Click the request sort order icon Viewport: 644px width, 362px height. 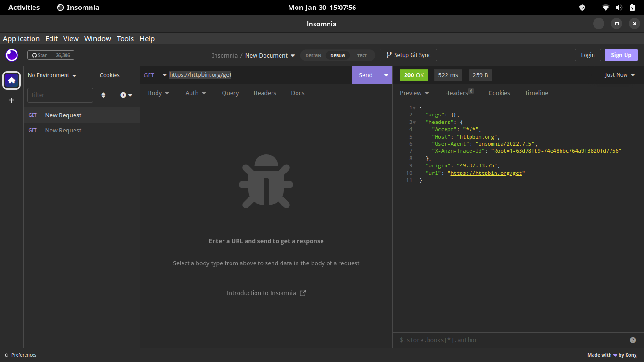pyautogui.click(x=103, y=95)
